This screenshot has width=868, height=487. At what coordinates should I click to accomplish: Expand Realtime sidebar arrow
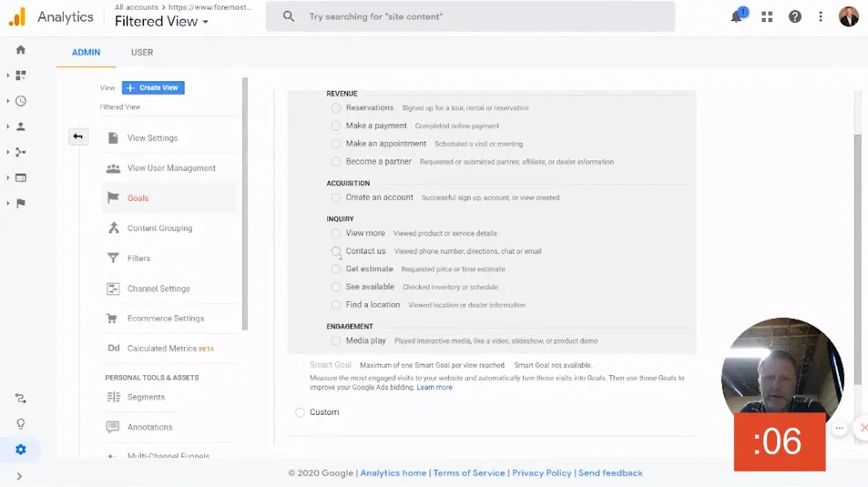coord(8,101)
